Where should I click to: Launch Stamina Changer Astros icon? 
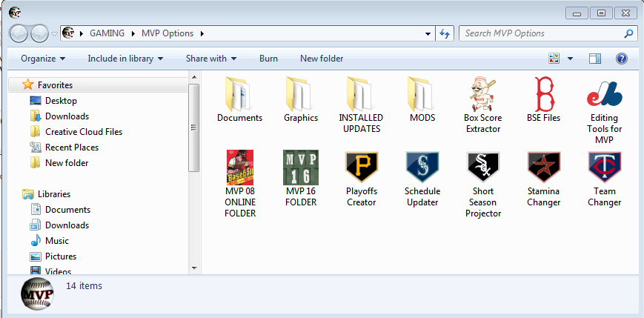[544, 168]
